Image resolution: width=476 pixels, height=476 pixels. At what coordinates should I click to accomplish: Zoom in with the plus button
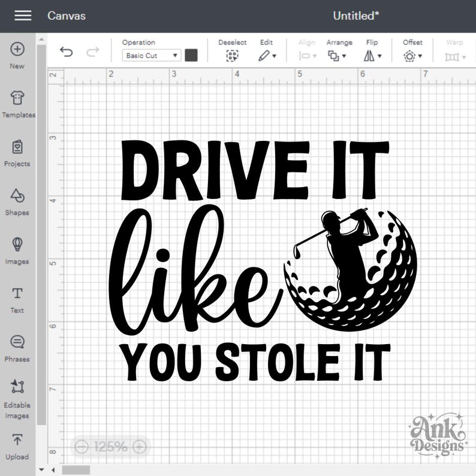[x=140, y=447]
